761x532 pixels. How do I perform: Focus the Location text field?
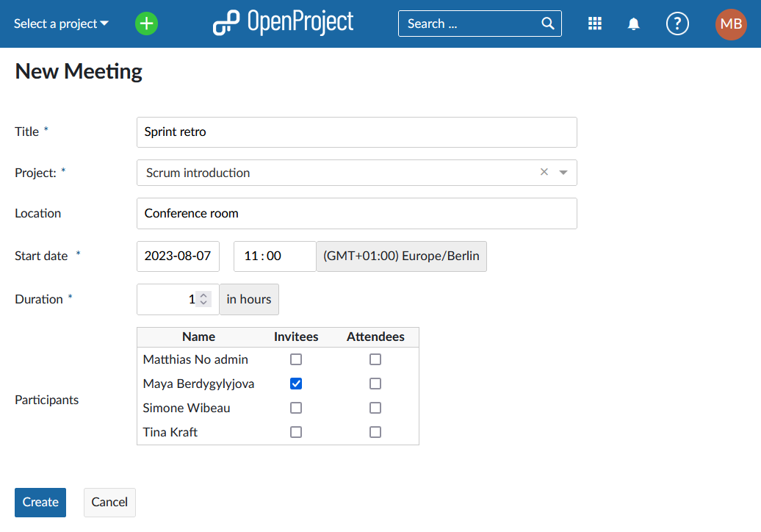coord(356,213)
